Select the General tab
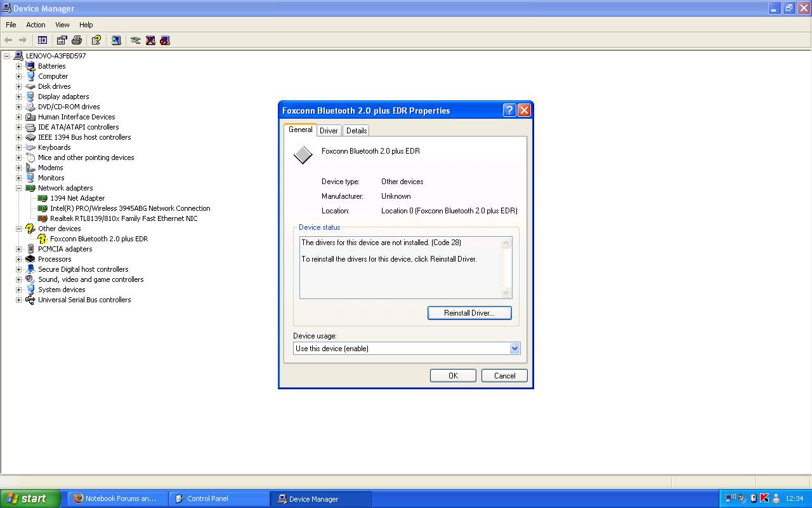 point(300,130)
